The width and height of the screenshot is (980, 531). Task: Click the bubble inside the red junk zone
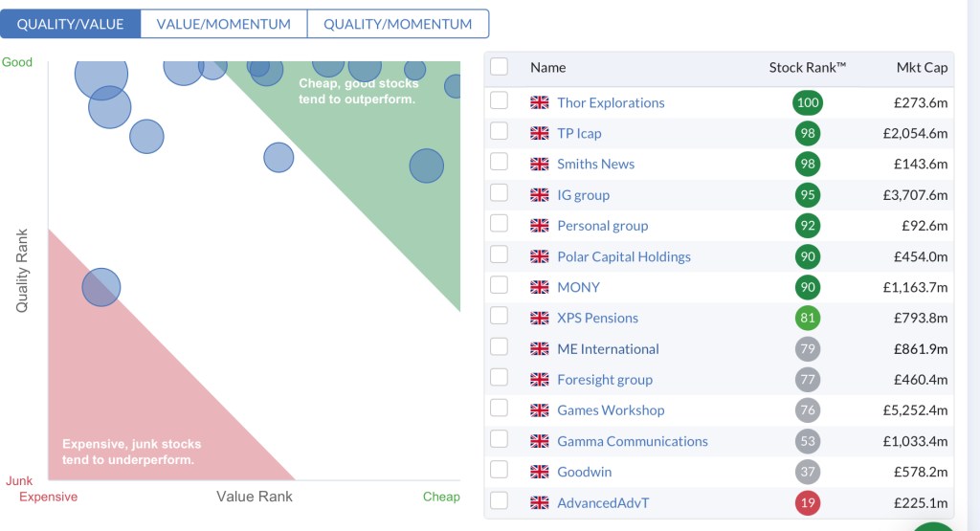[x=101, y=286]
